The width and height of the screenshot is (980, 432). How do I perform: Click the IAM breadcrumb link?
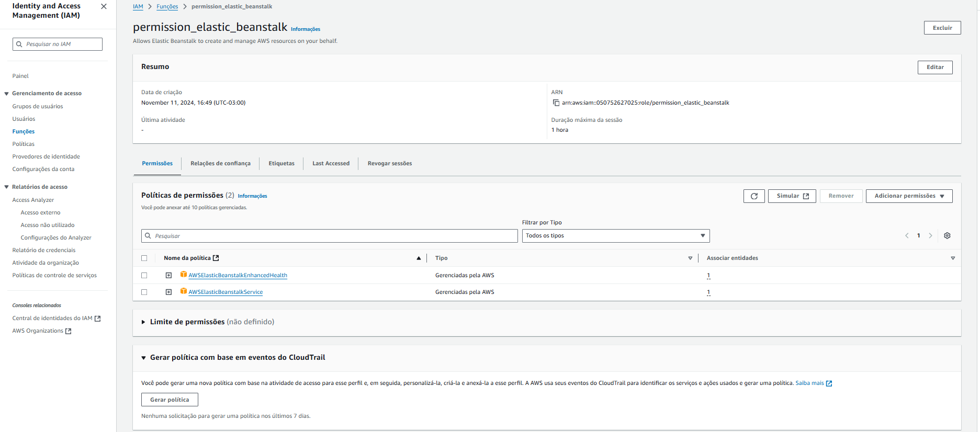(x=138, y=6)
